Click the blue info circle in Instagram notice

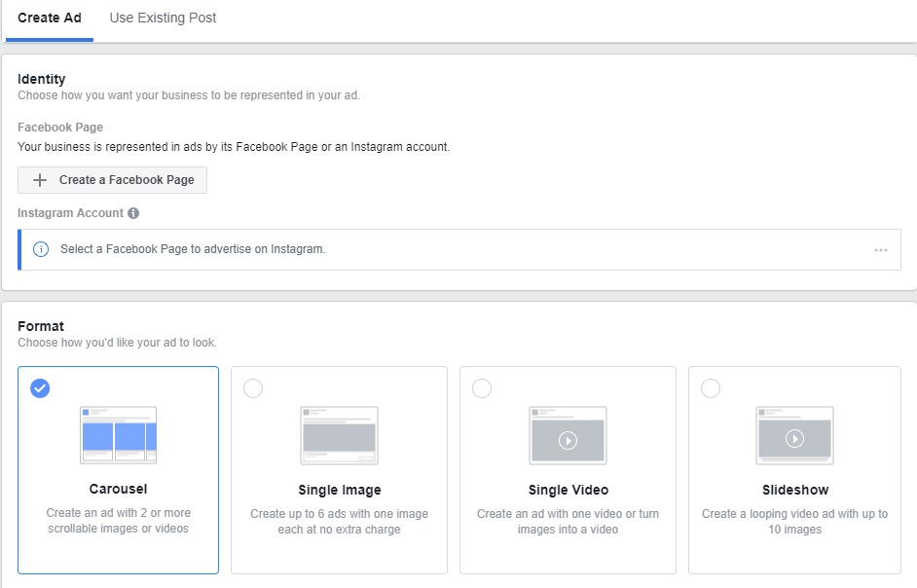coord(41,249)
